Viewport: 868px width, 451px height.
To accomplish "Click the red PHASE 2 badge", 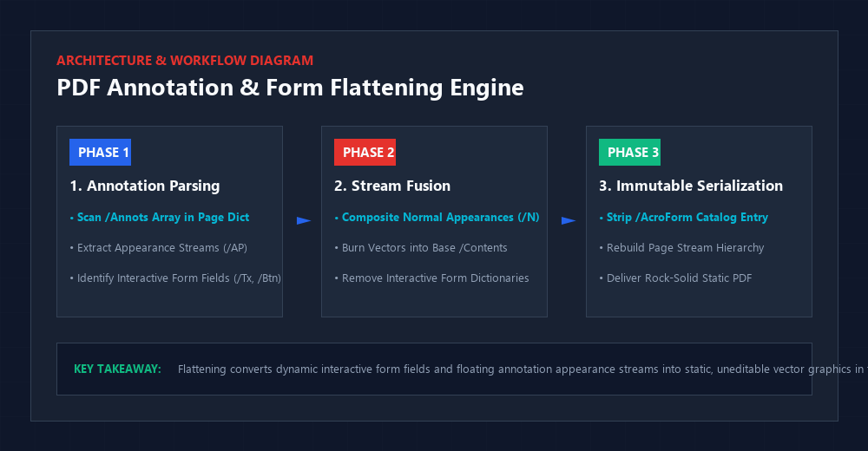I will (x=365, y=152).
